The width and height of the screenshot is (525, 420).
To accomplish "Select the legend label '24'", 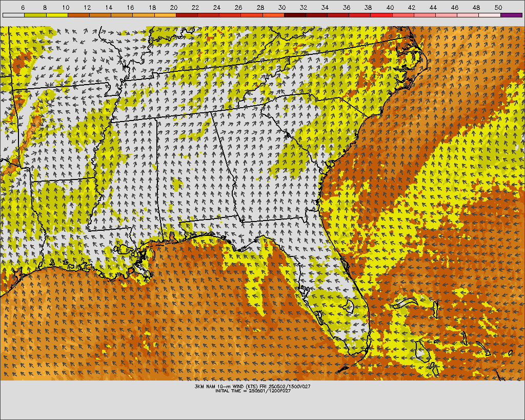I will coord(217,7).
